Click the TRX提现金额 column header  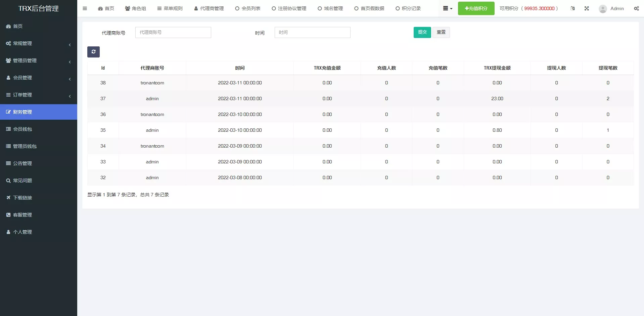coord(497,68)
